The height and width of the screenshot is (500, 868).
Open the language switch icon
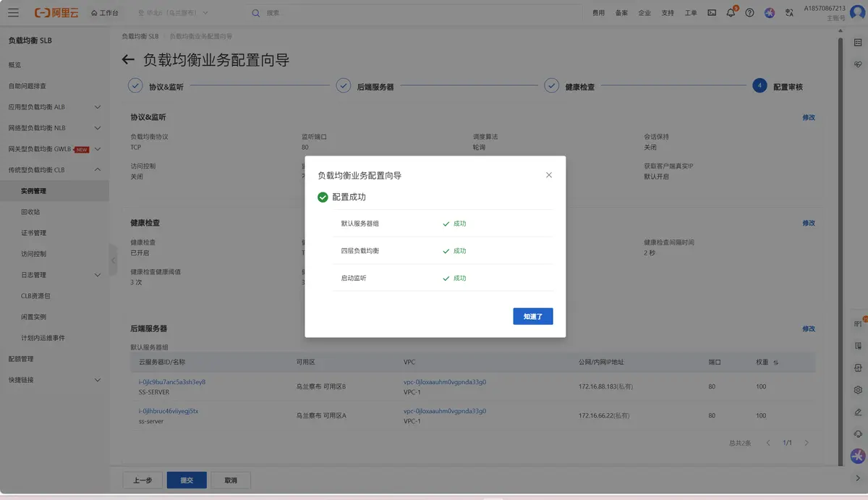point(790,13)
